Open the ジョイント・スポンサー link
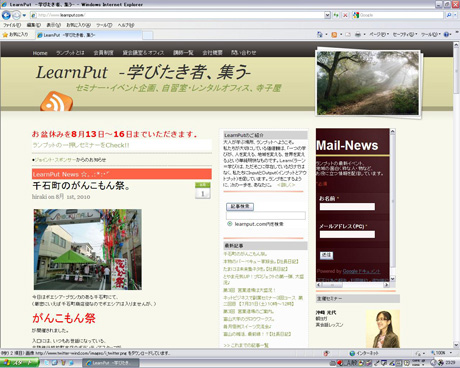460x368 pixels. [x=55, y=160]
